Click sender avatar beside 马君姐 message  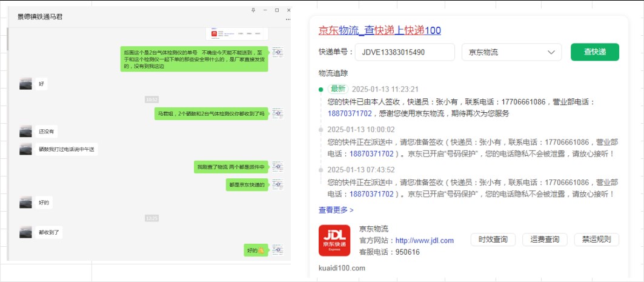coord(277,113)
